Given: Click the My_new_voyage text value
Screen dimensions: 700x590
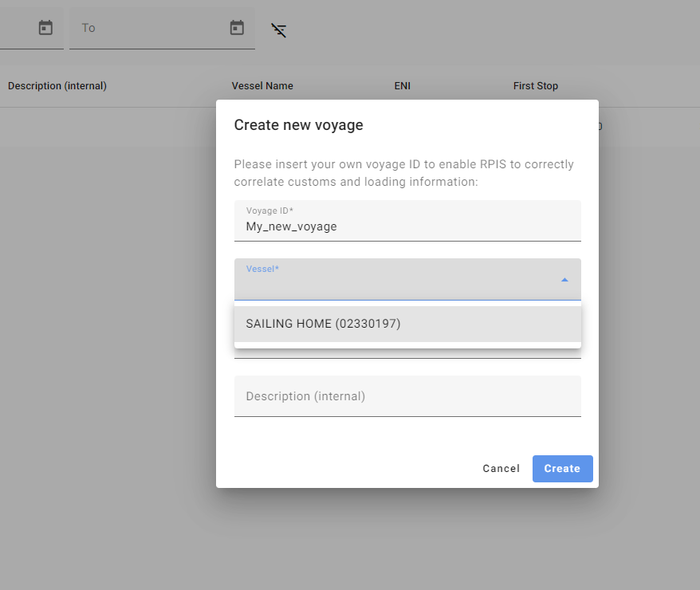Looking at the screenshot, I should 291,226.
